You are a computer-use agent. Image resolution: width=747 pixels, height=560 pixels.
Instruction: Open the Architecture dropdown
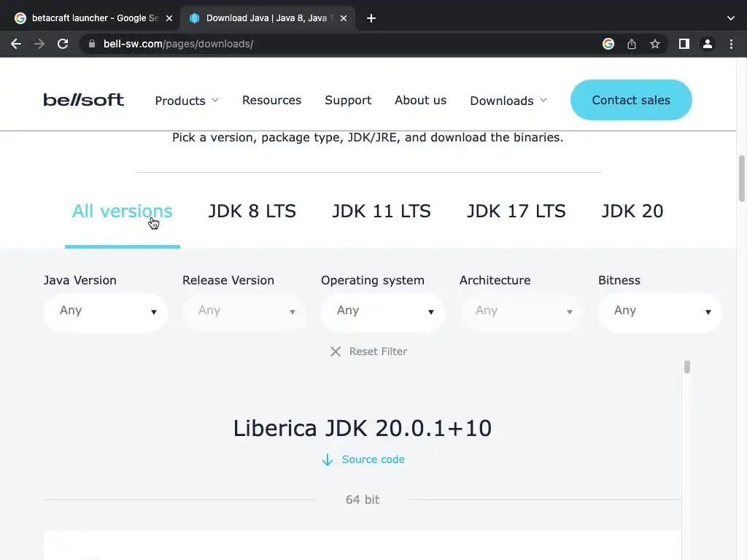click(x=522, y=311)
